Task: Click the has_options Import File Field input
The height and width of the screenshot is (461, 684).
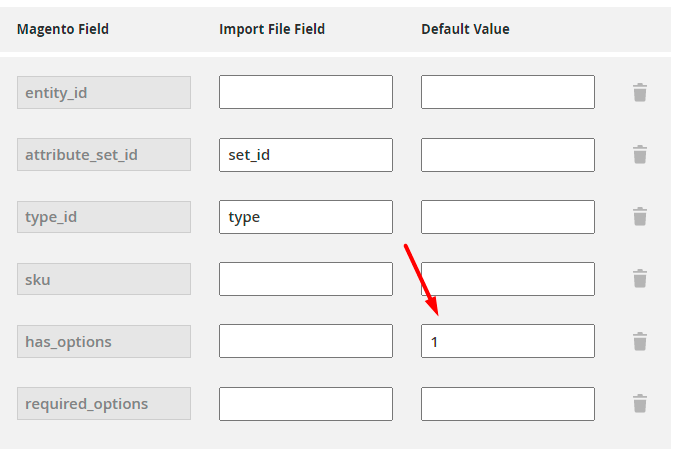Action: tap(305, 341)
